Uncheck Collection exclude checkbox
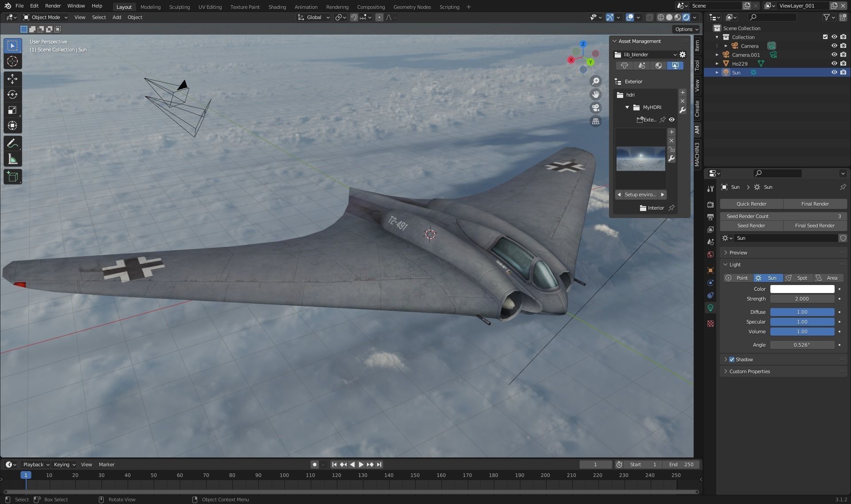851x504 pixels. [825, 37]
